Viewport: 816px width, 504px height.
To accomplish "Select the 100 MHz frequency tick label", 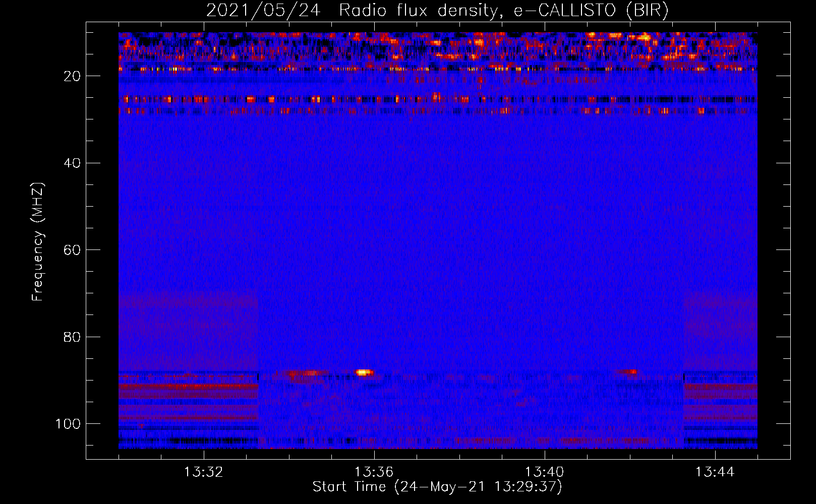I will click(x=68, y=424).
